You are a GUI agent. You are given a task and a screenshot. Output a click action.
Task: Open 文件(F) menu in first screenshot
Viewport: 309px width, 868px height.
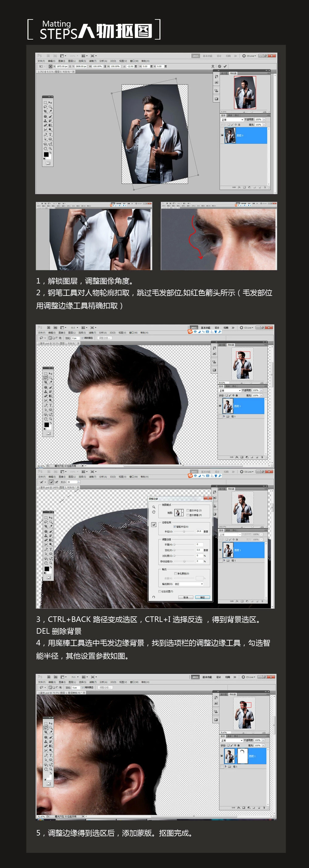click(x=41, y=61)
